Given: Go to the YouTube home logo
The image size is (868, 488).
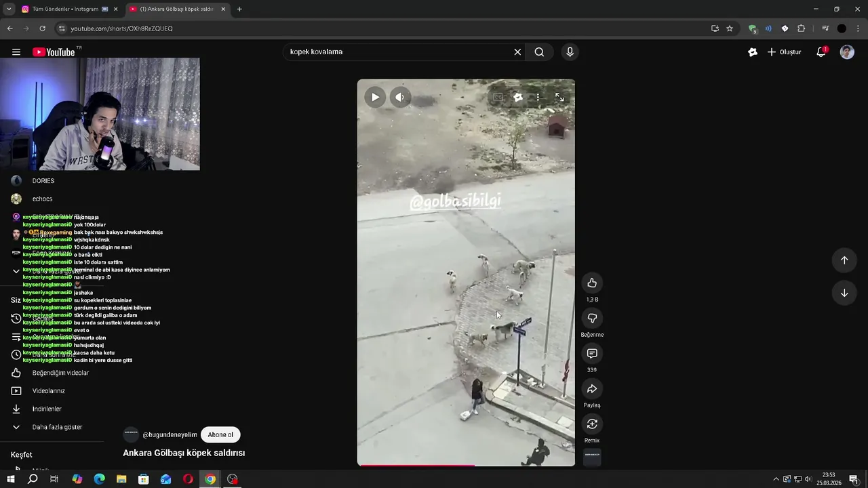Looking at the screenshot, I should [x=54, y=52].
